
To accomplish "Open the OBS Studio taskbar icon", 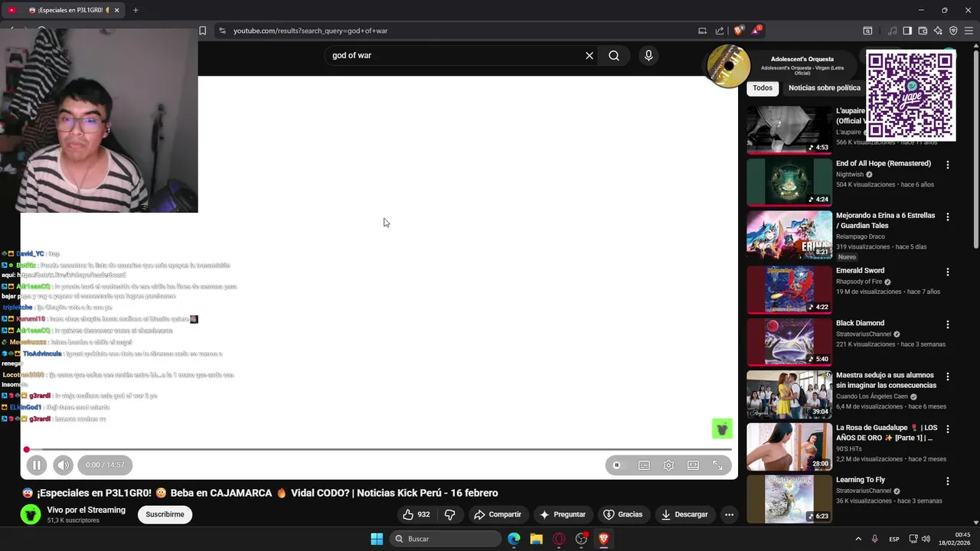I will [581, 539].
